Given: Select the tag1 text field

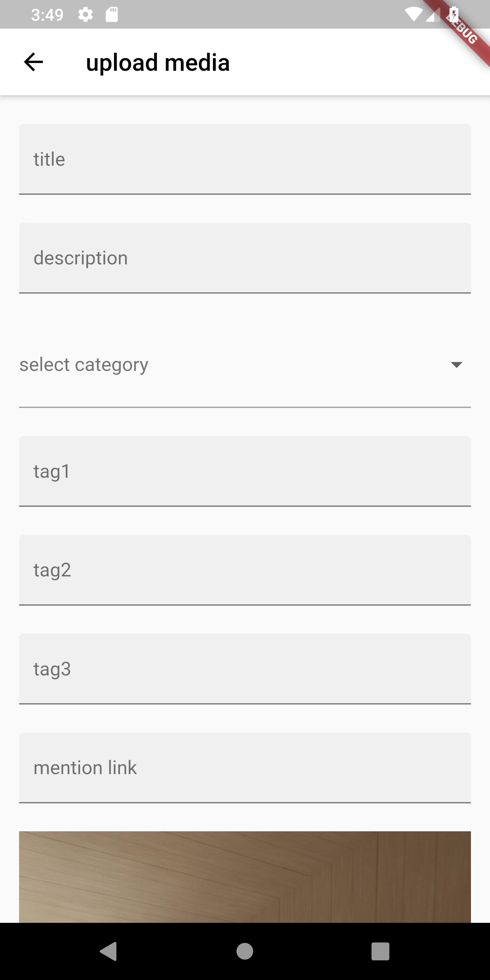Looking at the screenshot, I should coord(245,471).
